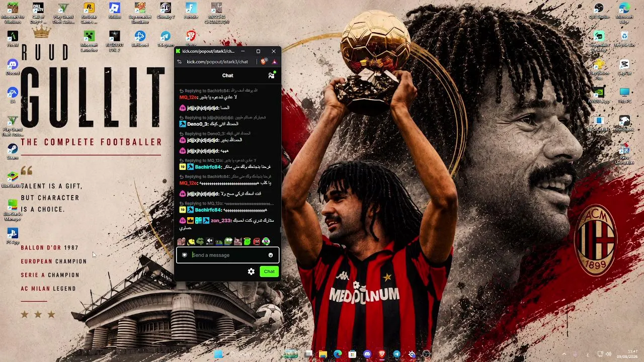644x362 pixels.
Task: Insert the red angry face emote
Action: click(x=257, y=242)
